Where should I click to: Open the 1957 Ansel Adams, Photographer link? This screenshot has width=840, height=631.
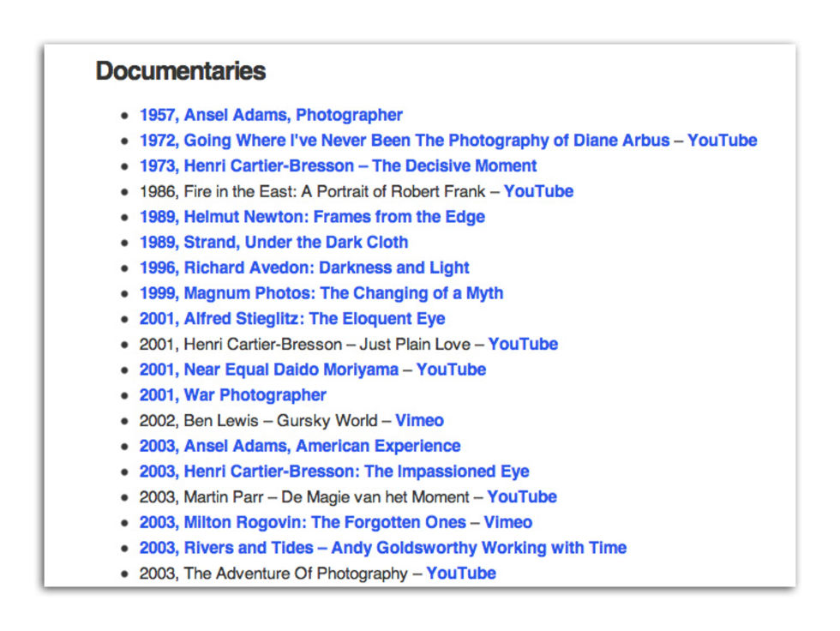coord(271,115)
